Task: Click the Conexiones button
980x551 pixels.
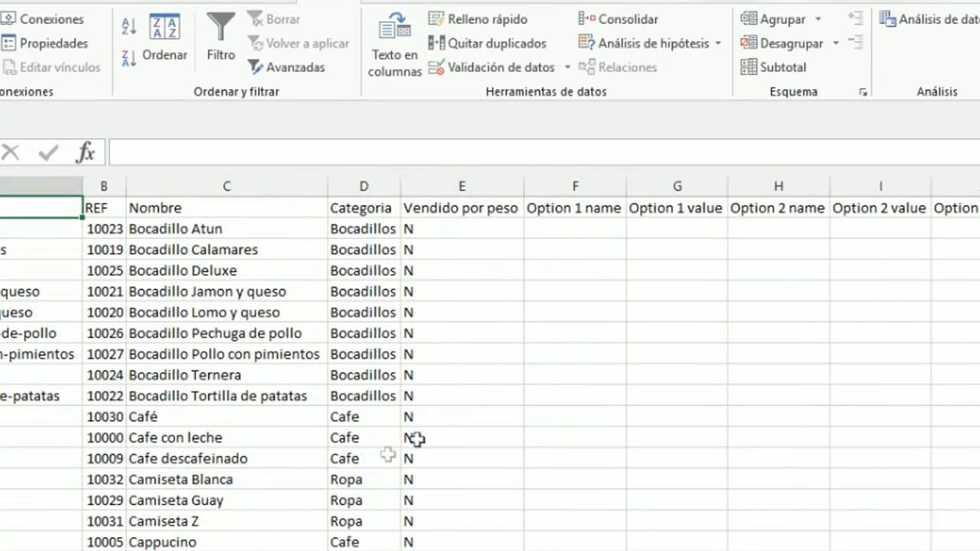Action: [46, 18]
